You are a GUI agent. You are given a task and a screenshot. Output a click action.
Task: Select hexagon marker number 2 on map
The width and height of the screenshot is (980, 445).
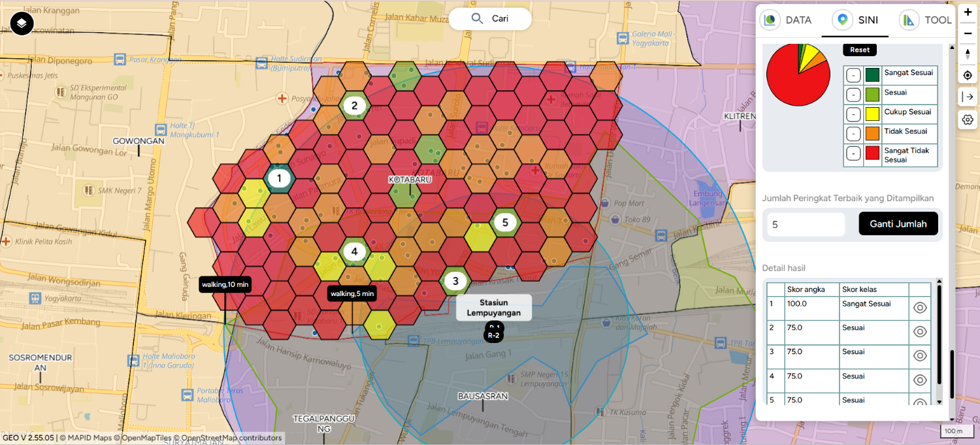click(354, 105)
